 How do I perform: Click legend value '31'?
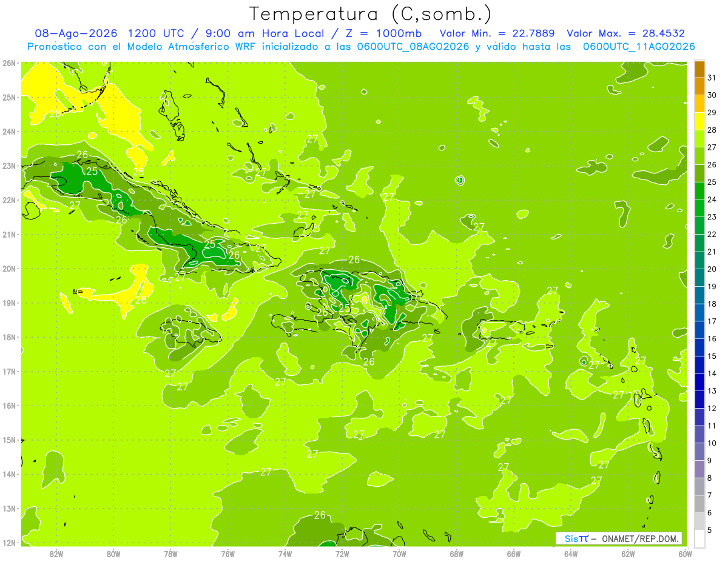click(x=712, y=78)
